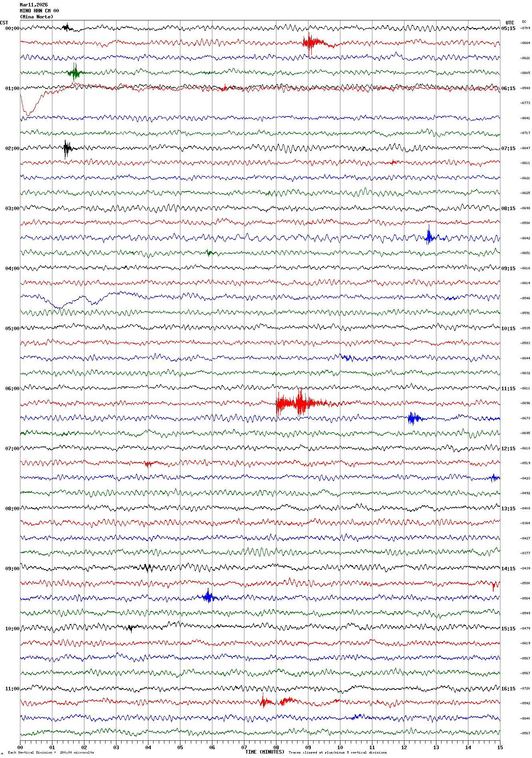532x758 pixels.
Task: Click the Mar11,2026 date header
Action: tap(34, 5)
